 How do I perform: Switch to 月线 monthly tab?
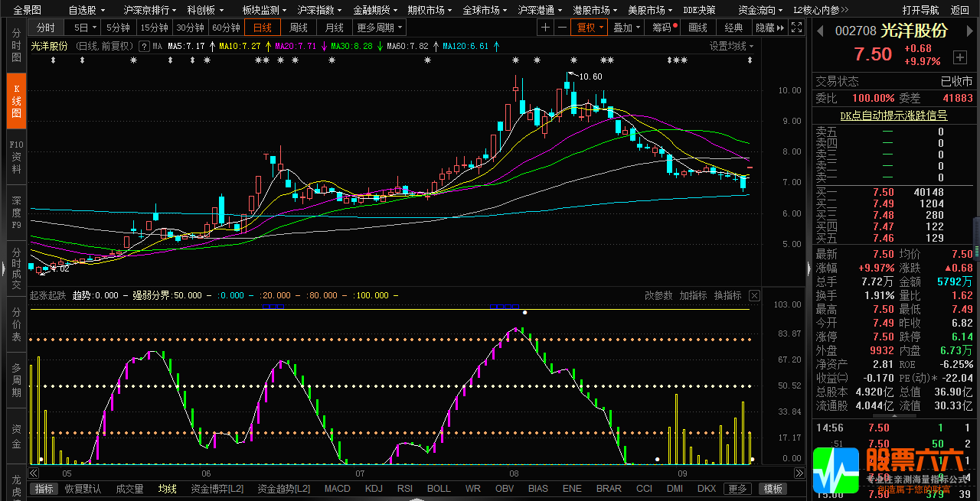(x=334, y=28)
